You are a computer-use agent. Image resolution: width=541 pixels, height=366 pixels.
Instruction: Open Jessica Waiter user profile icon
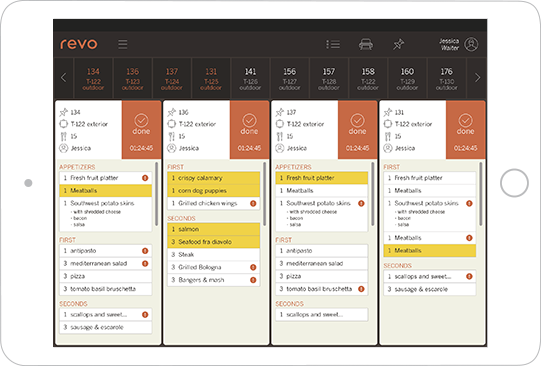click(471, 44)
